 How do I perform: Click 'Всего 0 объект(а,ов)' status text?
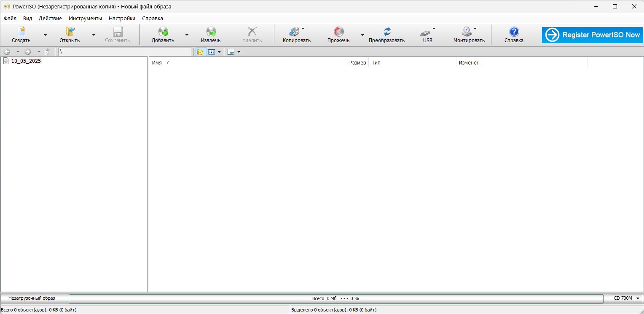tap(39, 310)
